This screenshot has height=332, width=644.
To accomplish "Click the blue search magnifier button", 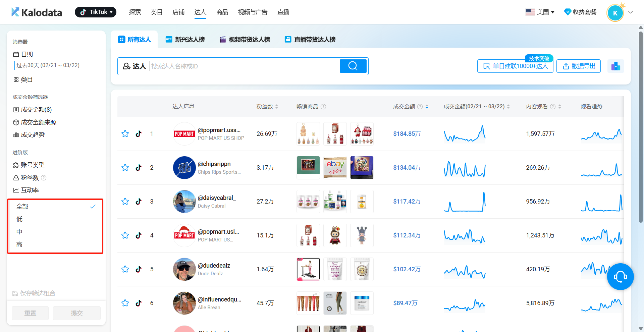I will (353, 66).
